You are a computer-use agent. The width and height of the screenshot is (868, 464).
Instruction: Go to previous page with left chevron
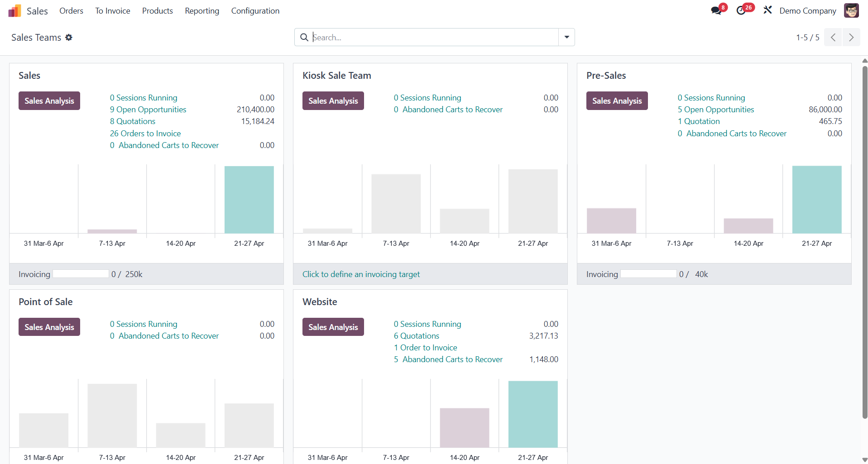[x=833, y=37]
